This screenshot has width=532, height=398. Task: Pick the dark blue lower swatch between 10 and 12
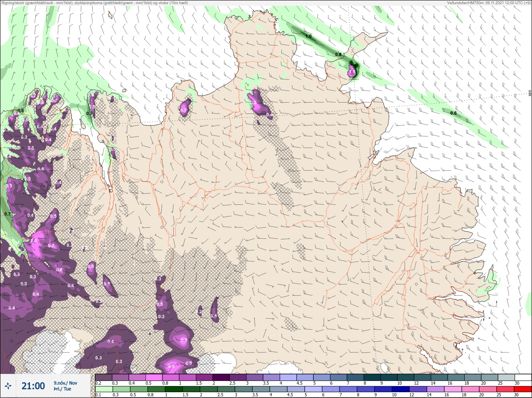pos(401,389)
